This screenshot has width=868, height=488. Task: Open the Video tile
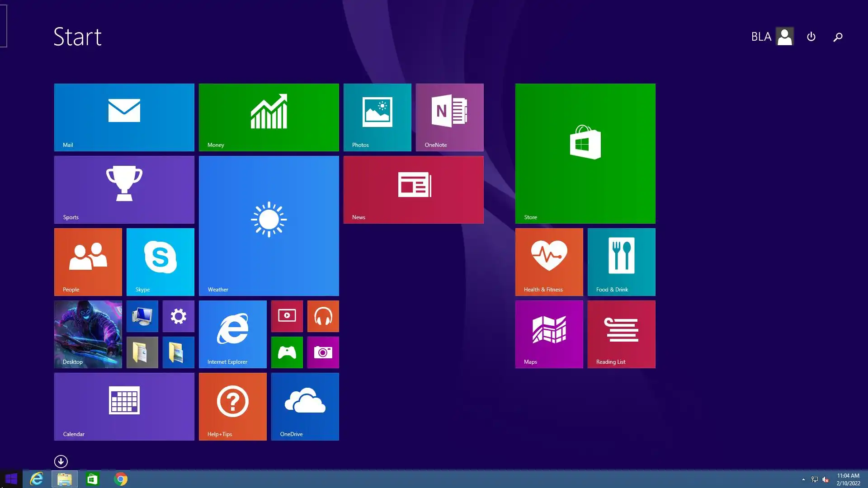287,316
